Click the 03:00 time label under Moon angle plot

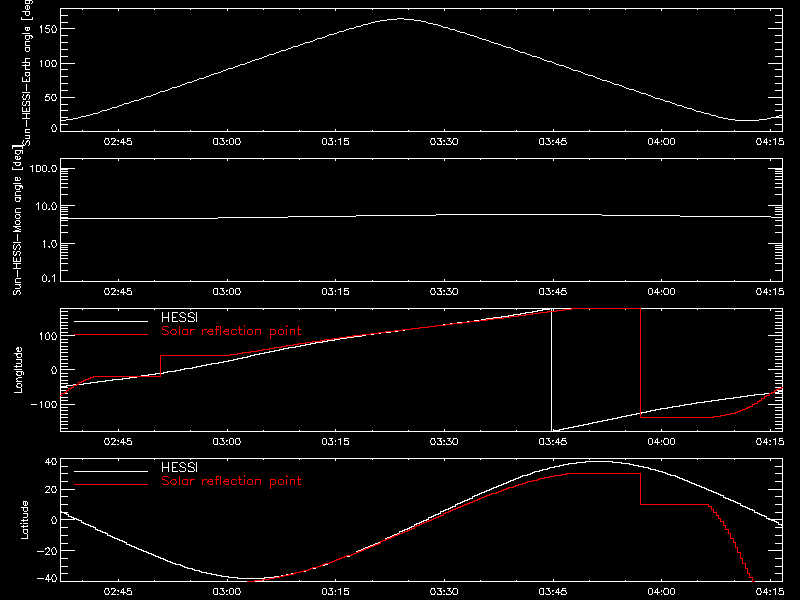[x=227, y=292]
